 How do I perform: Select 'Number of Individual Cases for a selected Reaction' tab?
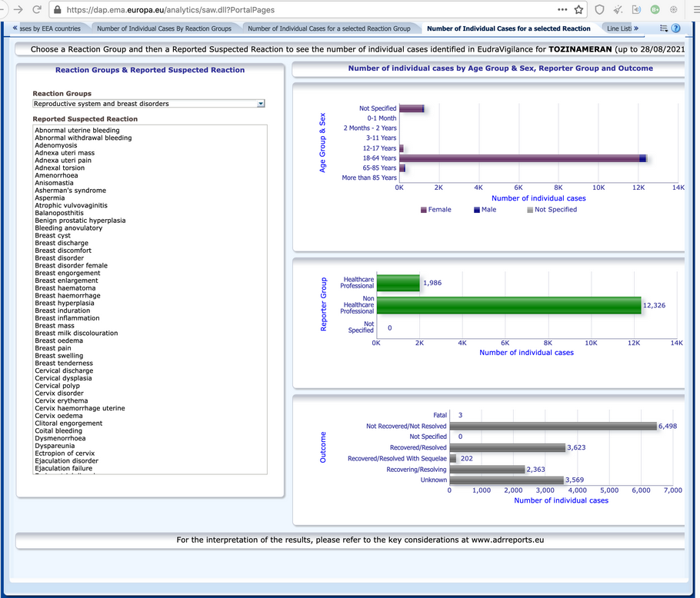[x=508, y=28]
